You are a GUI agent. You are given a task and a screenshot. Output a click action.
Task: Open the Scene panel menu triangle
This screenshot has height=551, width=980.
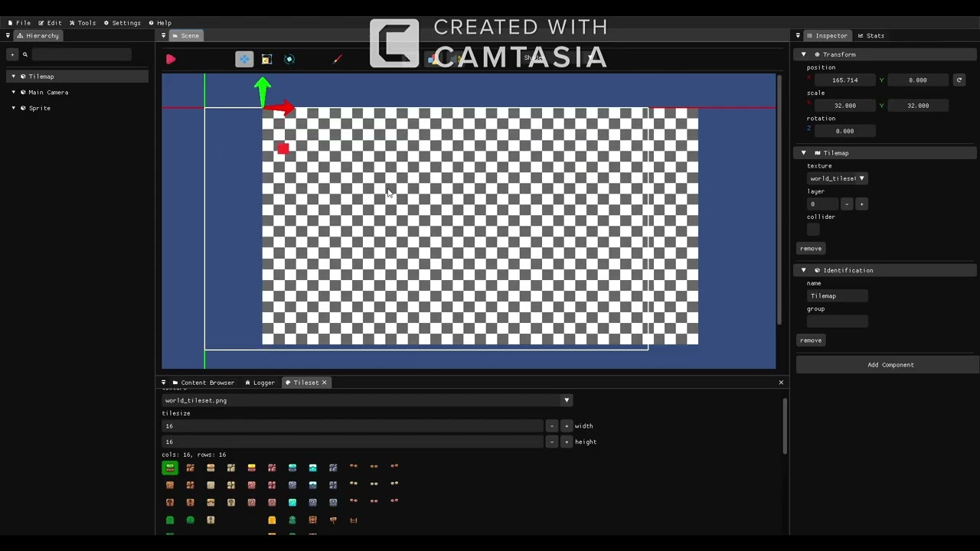point(163,36)
